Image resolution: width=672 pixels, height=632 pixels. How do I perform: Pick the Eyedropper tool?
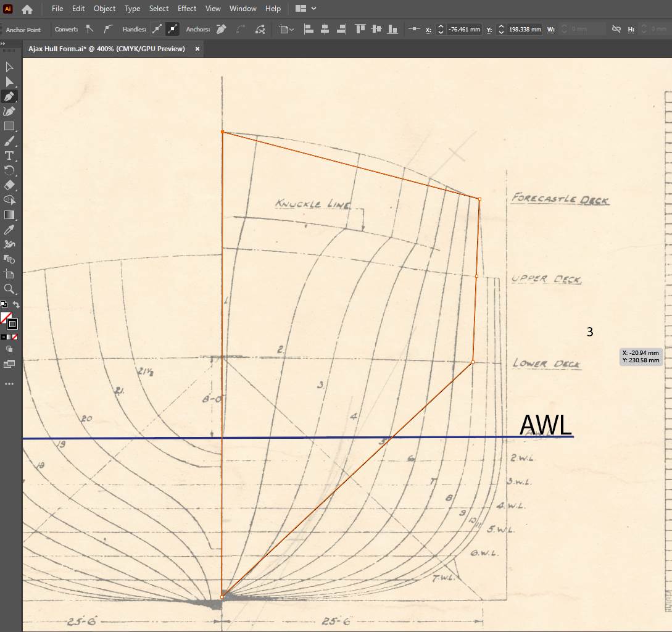pyautogui.click(x=9, y=230)
